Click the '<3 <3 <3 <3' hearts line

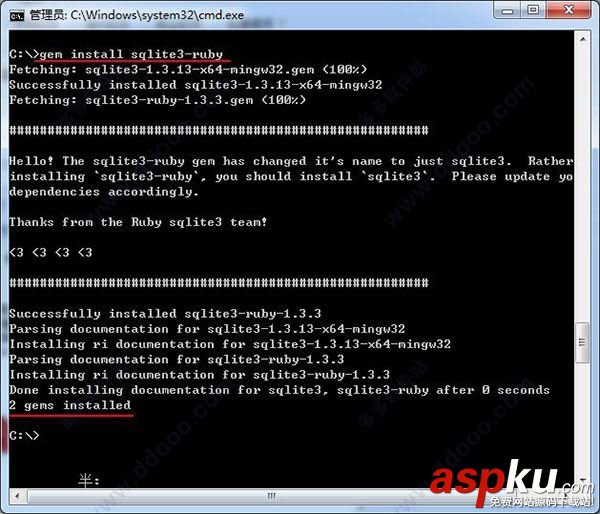(51, 253)
